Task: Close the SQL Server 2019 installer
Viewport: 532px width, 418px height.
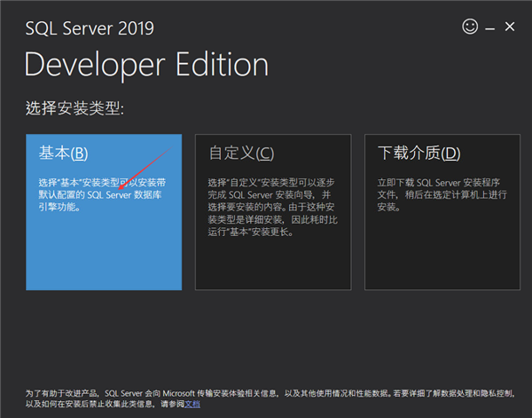Action: [510, 27]
